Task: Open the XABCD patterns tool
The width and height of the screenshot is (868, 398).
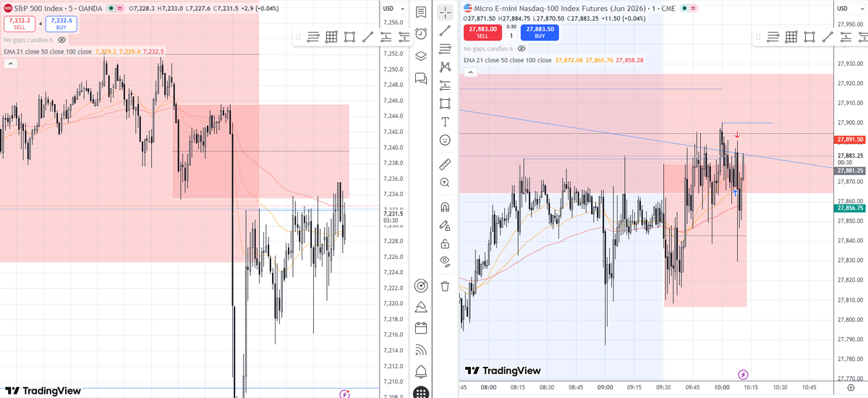Action: click(x=445, y=67)
